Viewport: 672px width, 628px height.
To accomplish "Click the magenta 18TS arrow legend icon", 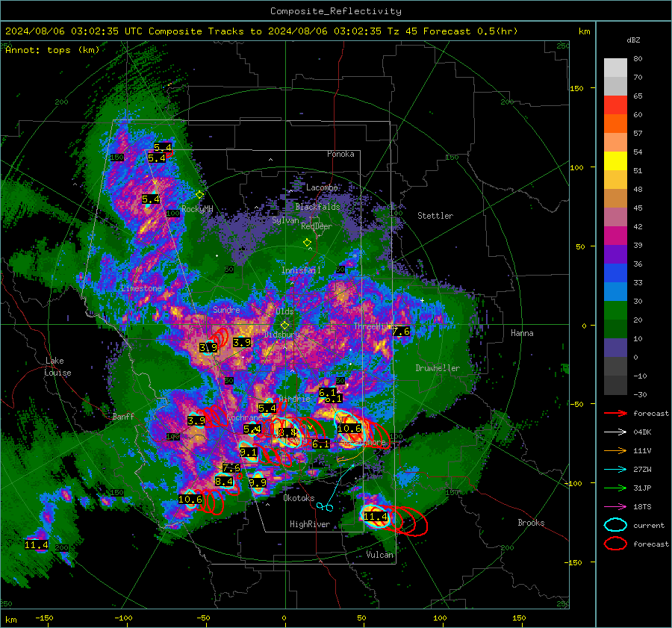I will point(615,507).
